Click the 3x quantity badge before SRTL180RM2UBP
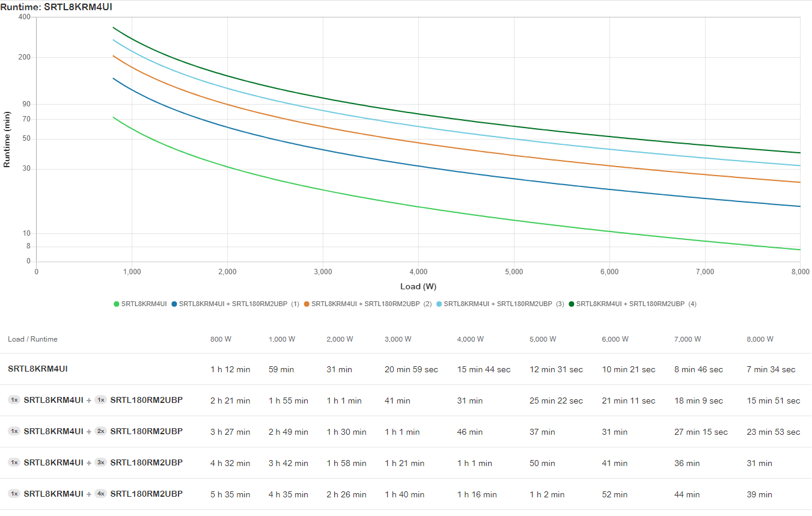 (x=100, y=462)
